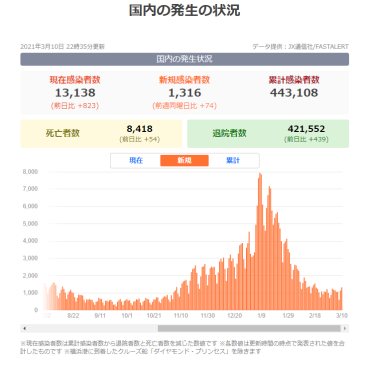Select the 新規 chart tab
This screenshot has width=365, height=365.
[x=184, y=161]
